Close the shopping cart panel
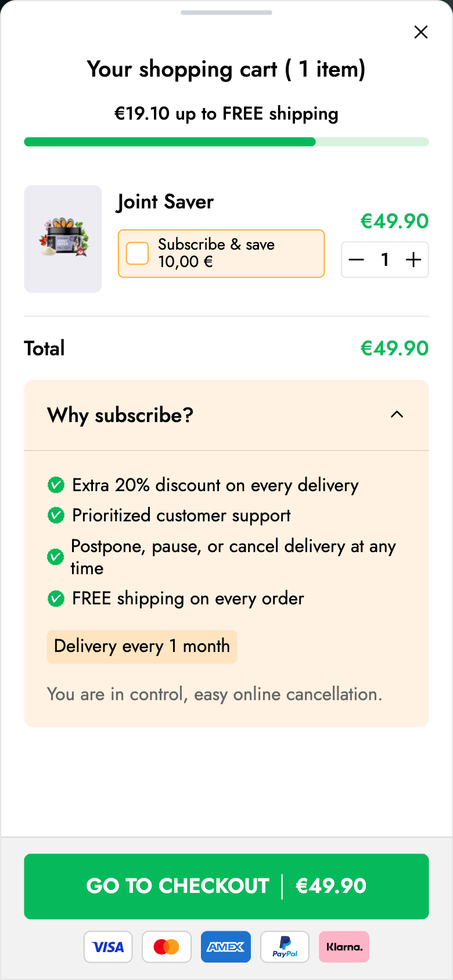 pos(421,32)
